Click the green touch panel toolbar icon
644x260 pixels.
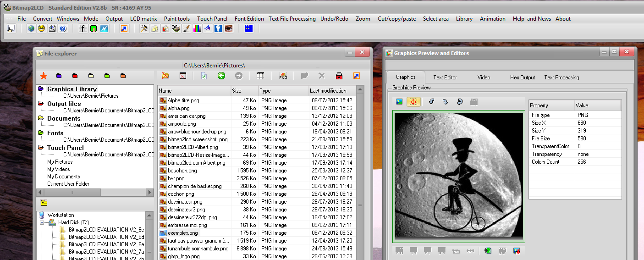[x=94, y=29]
